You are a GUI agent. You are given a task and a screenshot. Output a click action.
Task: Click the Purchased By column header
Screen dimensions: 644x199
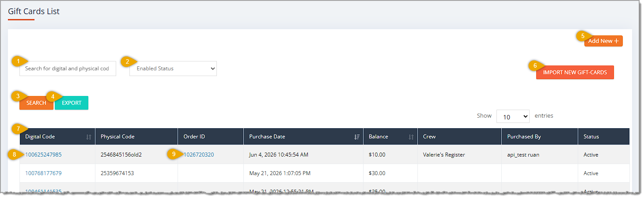click(540, 137)
